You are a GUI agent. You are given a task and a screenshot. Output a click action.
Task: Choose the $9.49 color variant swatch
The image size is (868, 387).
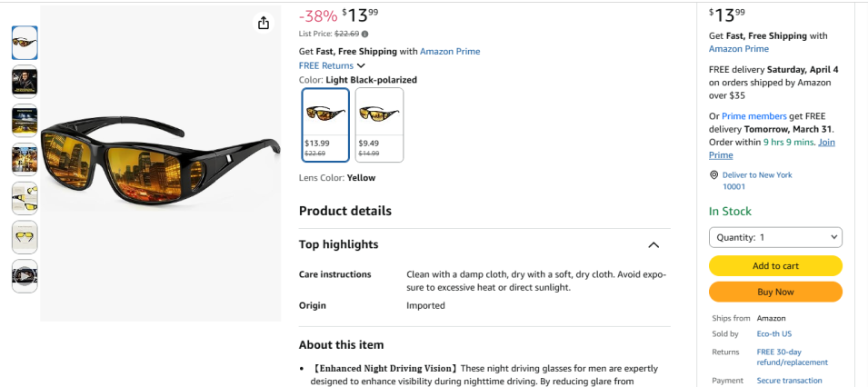pos(379,124)
